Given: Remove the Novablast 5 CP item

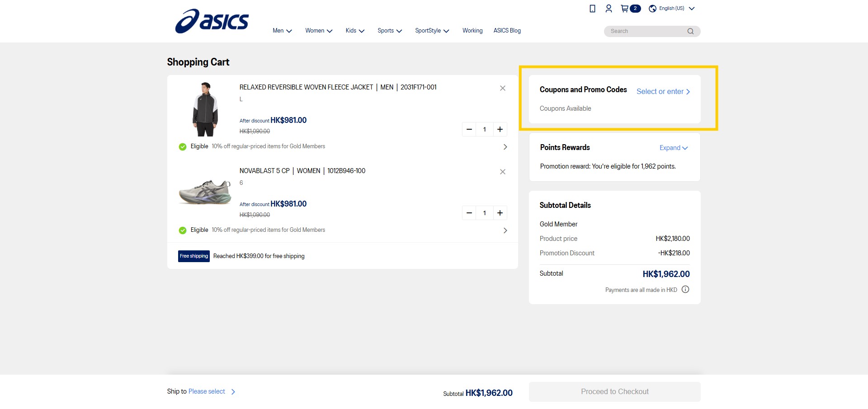Looking at the screenshot, I should pos(503,172).
